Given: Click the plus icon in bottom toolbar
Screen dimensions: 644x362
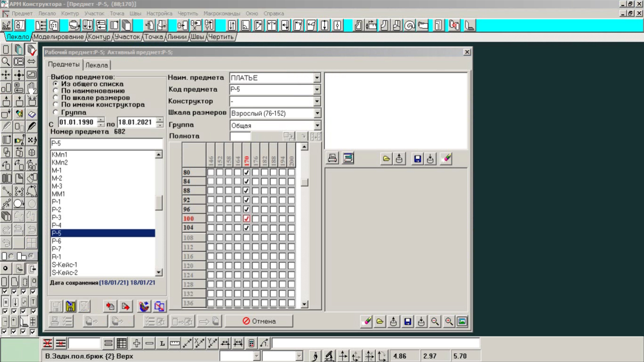Looking at the screenshot, I should click(x=137, y=343).
